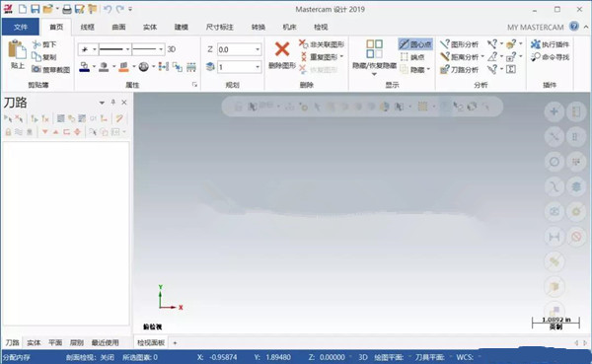Open the Planes (平面) manager tab at bottom
This screenshot has width=592, height=364.
click(55, 342)
